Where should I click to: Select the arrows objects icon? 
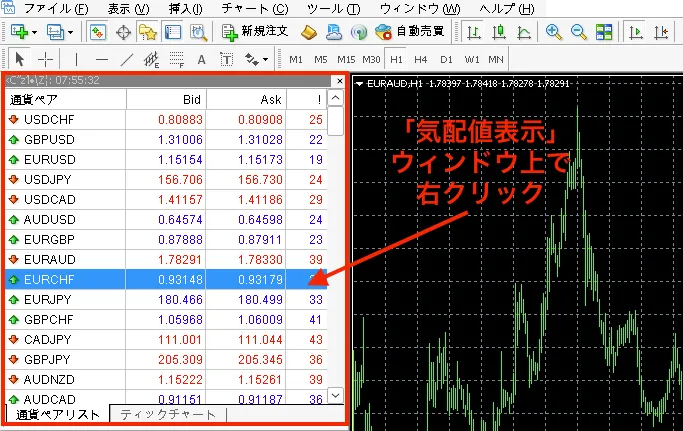coord(252,59)
